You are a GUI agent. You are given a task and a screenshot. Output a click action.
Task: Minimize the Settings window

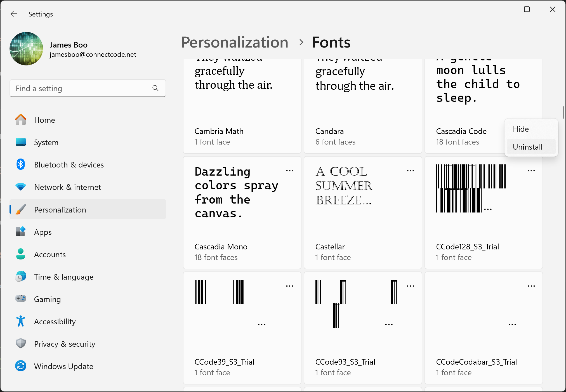pyautogui.click(x=501, y=10)
